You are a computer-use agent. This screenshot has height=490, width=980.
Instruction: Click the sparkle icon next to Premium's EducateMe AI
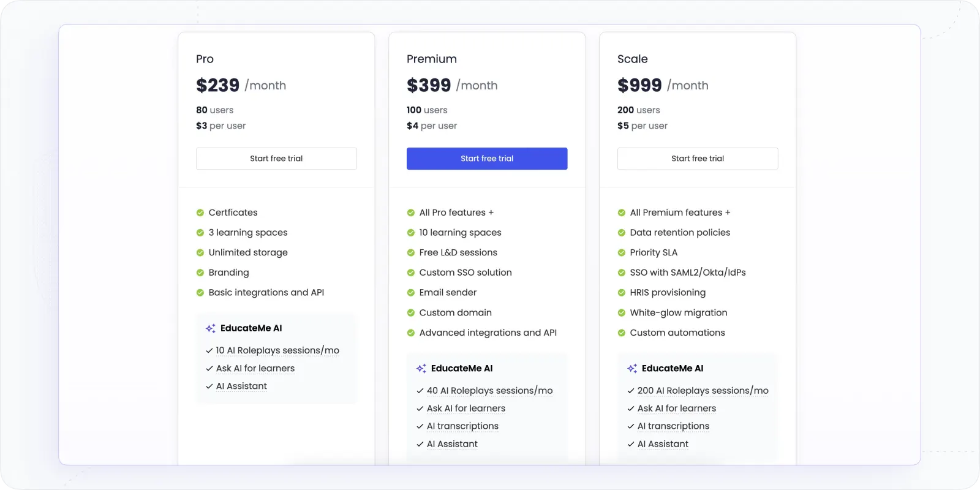click(x=421, y=368)
